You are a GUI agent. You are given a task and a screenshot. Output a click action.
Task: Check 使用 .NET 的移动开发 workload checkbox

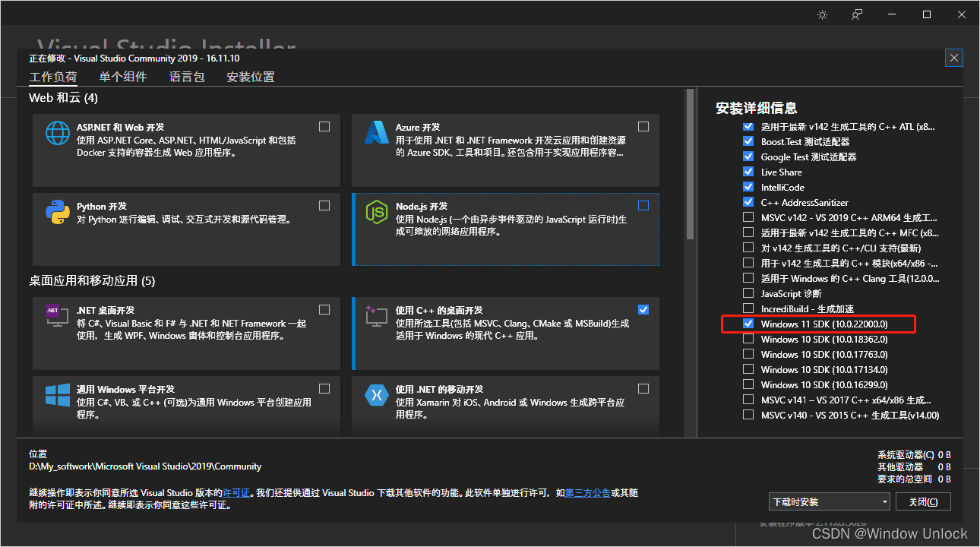coord(643,388)
